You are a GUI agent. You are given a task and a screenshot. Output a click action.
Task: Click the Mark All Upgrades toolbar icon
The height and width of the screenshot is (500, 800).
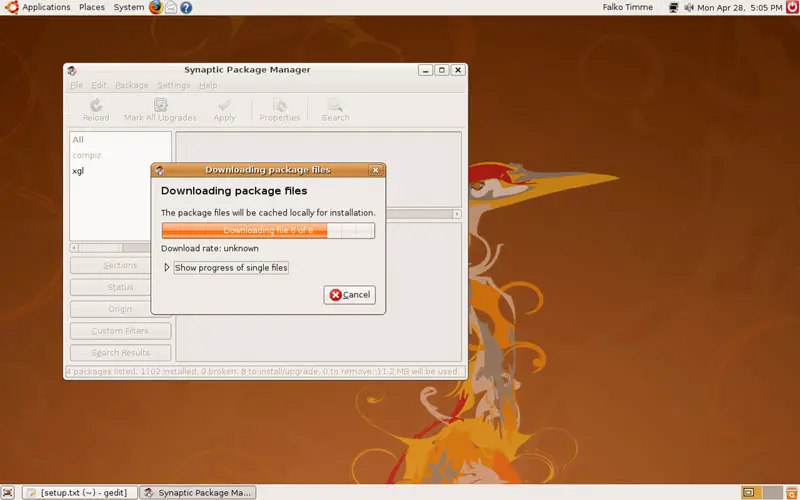click(160, 105)
